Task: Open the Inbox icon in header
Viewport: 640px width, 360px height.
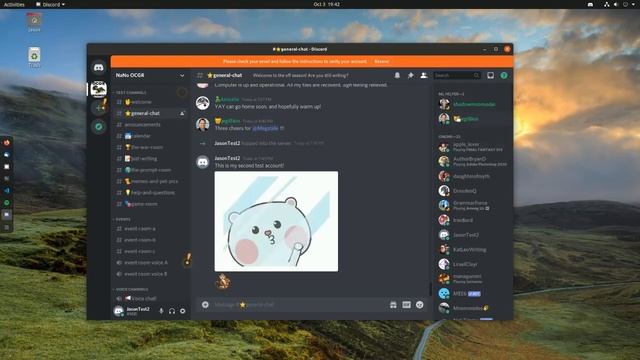Action: (x=491, y=75)
